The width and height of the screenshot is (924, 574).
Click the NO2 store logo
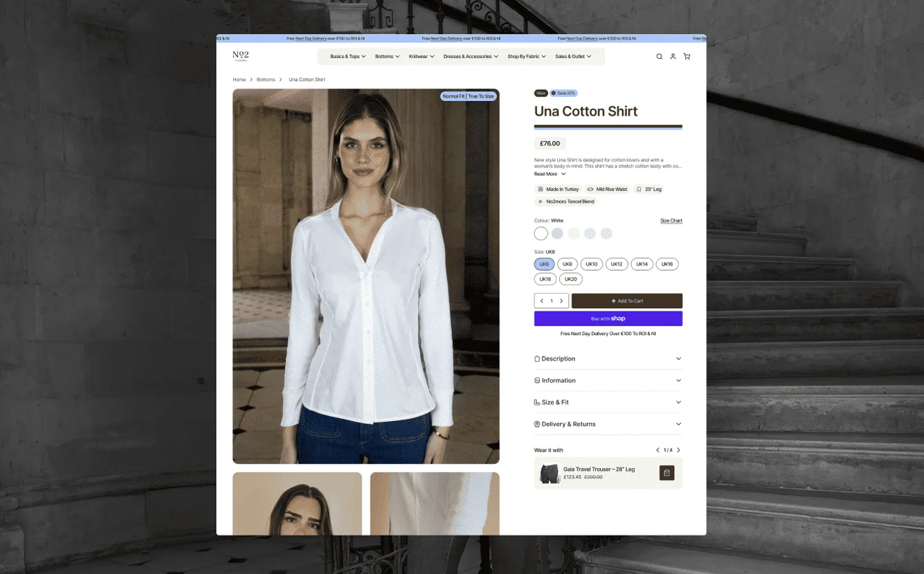coord(241,56)
